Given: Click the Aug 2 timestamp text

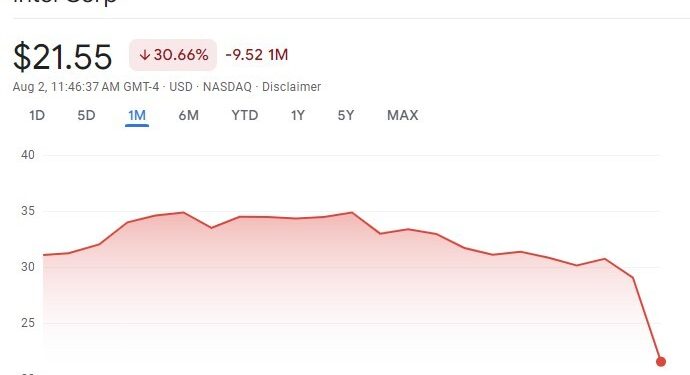Looking at the screenshot, I should pos(86,87).
